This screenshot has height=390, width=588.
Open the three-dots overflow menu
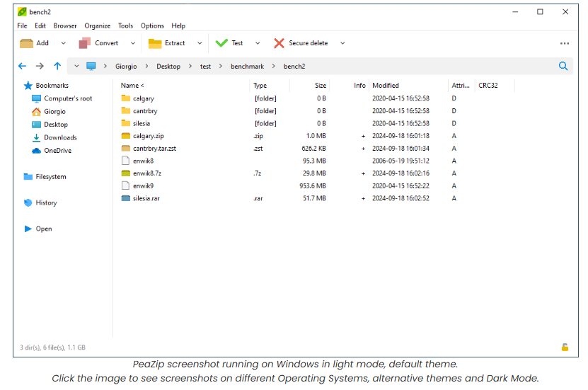click(565, 43)
